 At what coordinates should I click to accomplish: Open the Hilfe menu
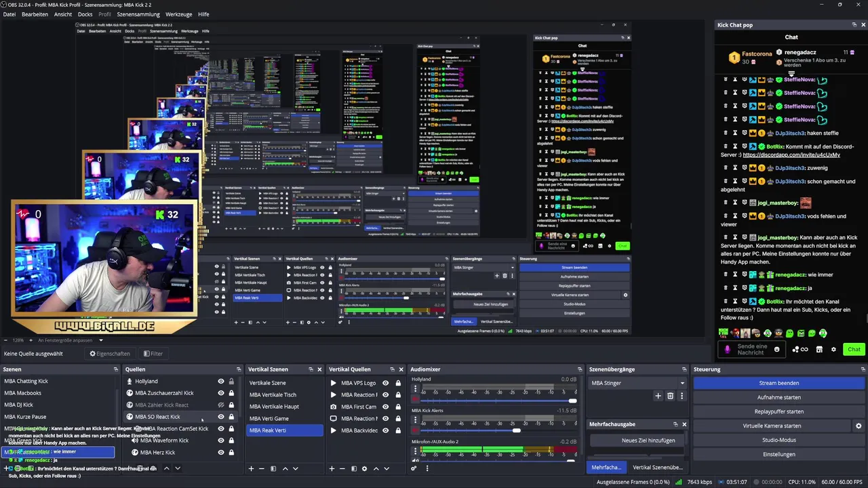203,14
